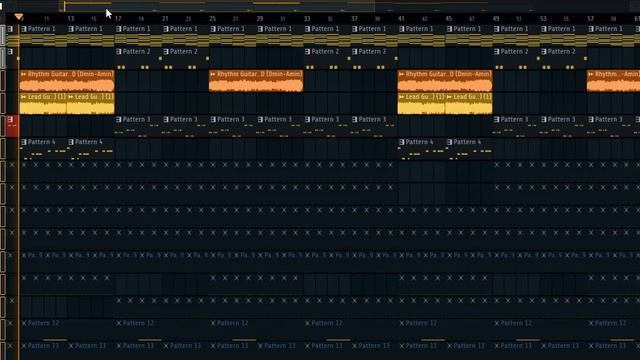Open the clip menu icon of Pattern 1 at bar 13
This screenshot has height=360, width=640.
click(x=71, y=29)
